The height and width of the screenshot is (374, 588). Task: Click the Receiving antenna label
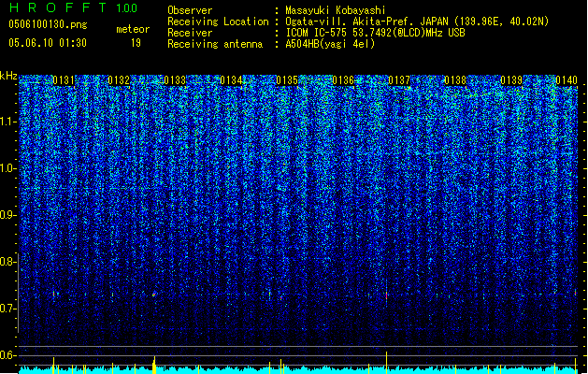215,44
